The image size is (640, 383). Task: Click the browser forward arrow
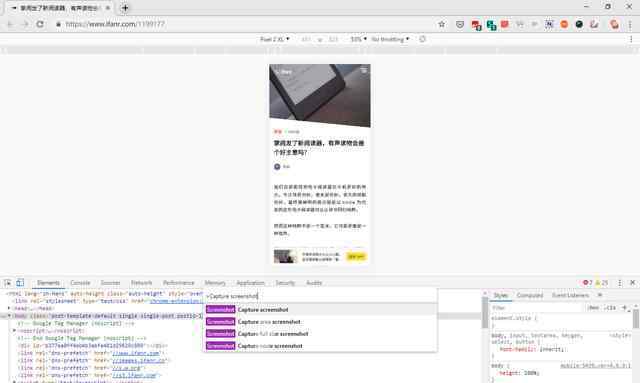coord(25,24)
